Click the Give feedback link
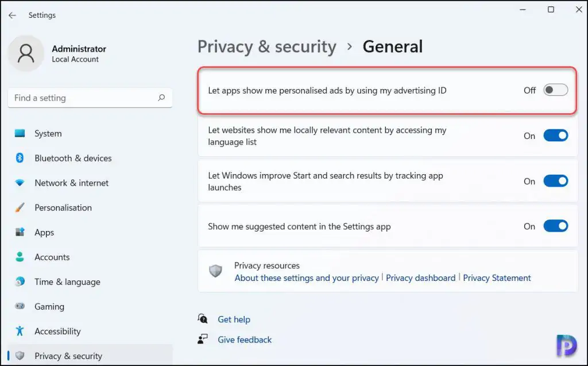The image size is (588, 366). point(245,340)
